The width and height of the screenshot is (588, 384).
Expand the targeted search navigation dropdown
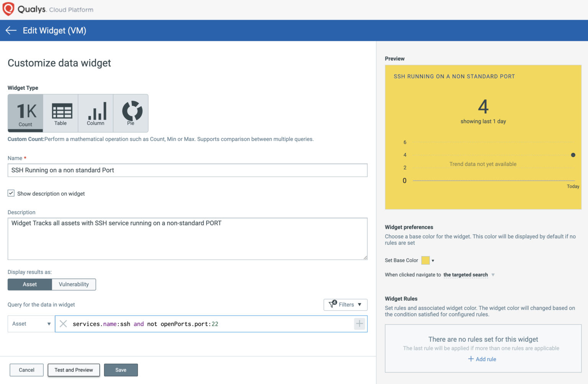493,275
